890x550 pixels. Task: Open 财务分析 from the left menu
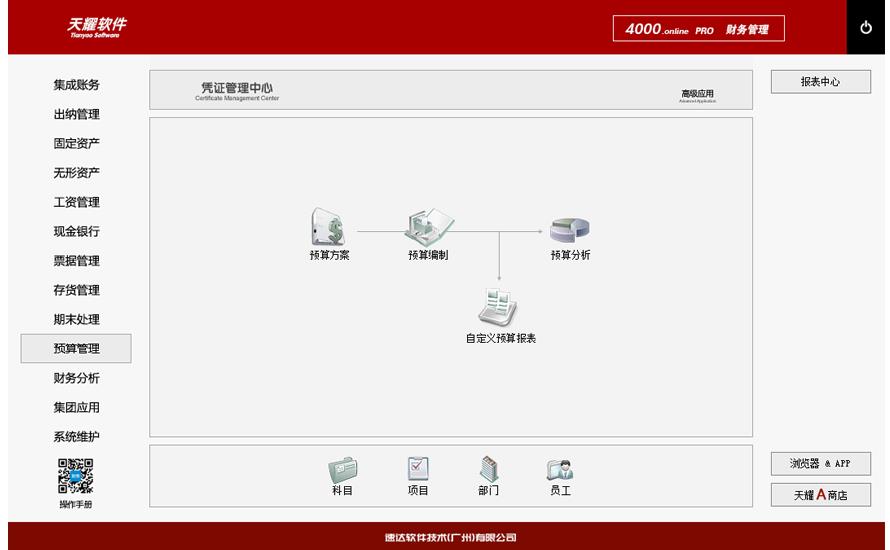coord(76,379)
